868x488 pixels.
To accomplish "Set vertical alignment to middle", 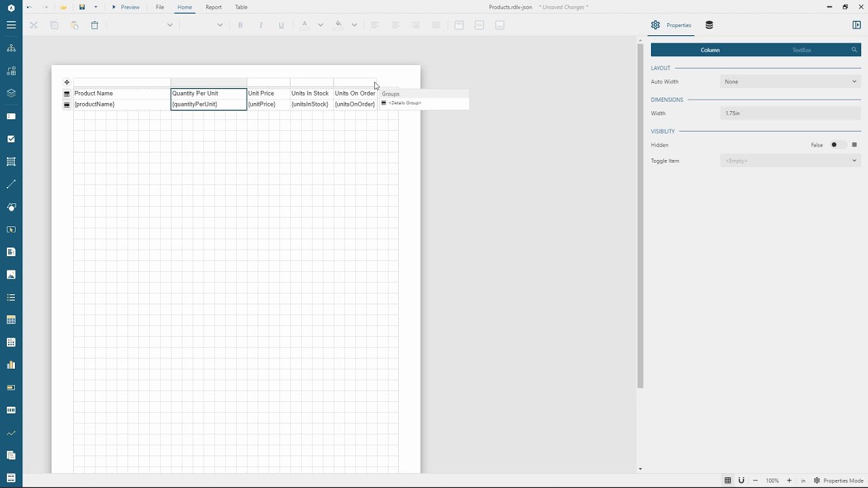I will tap(479, 25).
